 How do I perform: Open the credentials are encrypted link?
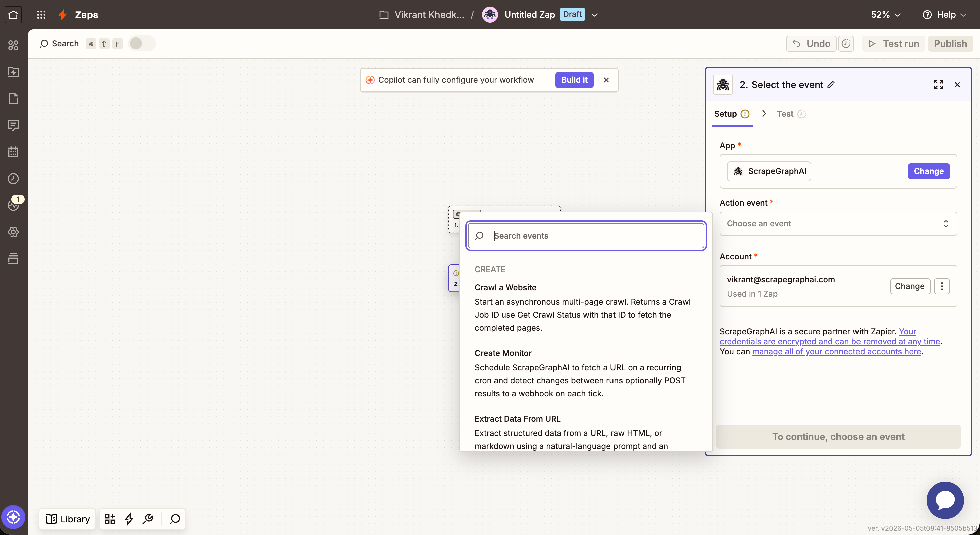(x=830, y=342)
